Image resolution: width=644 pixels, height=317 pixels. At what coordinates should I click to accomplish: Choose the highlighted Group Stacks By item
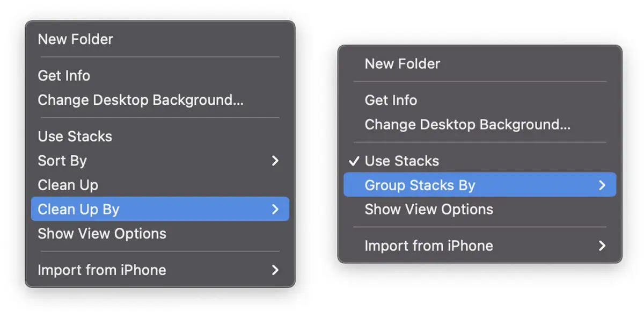coord(420,185)
